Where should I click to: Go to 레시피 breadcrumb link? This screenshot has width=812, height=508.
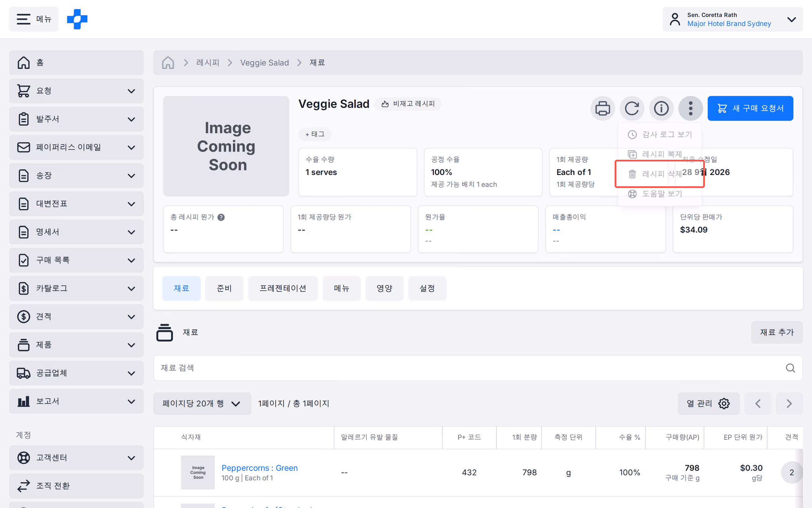[x=208, y=63]
